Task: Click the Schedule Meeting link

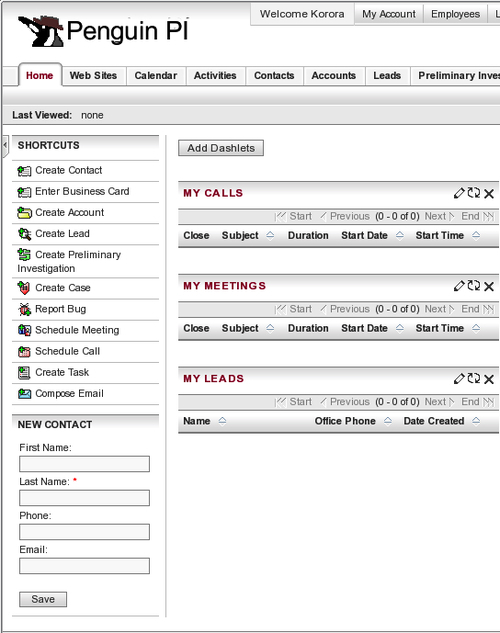Action: [77, 330]
